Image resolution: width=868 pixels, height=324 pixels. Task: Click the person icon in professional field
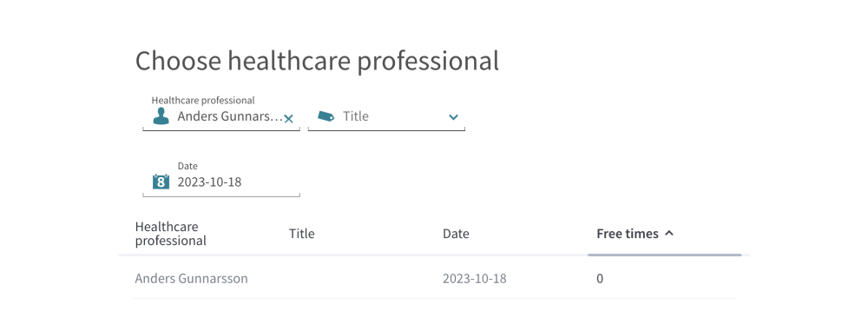[x=161, y=116]
